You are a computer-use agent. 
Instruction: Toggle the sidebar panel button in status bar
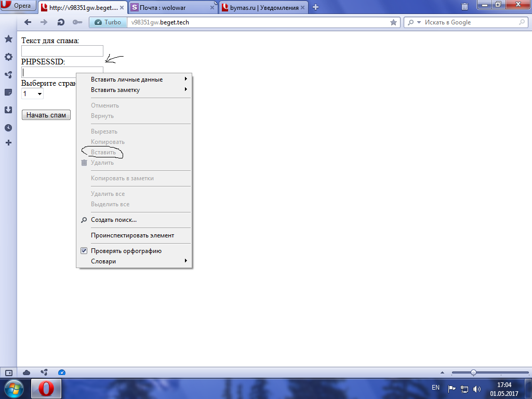8,372
